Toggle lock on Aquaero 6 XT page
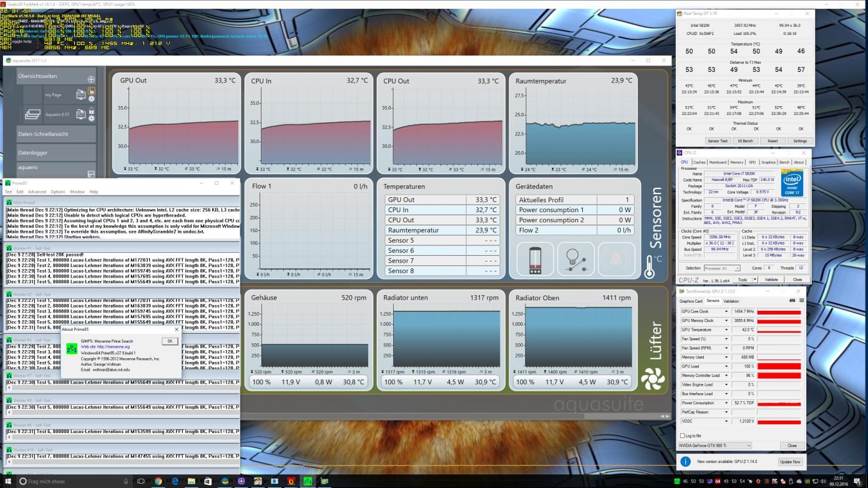The height and width of the screenshot is (488, 868). point(92,110)
